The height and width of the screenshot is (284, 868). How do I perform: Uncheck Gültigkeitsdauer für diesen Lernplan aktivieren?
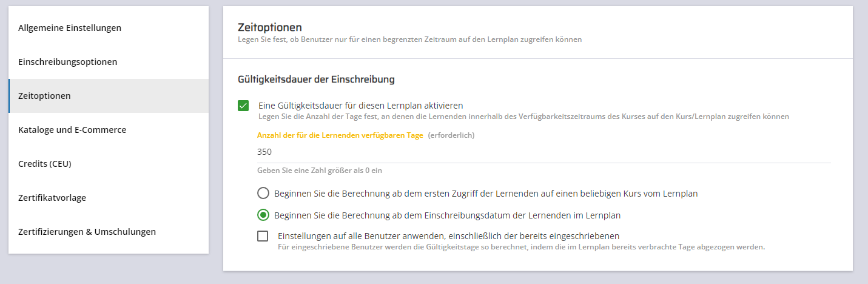point(243,106)
